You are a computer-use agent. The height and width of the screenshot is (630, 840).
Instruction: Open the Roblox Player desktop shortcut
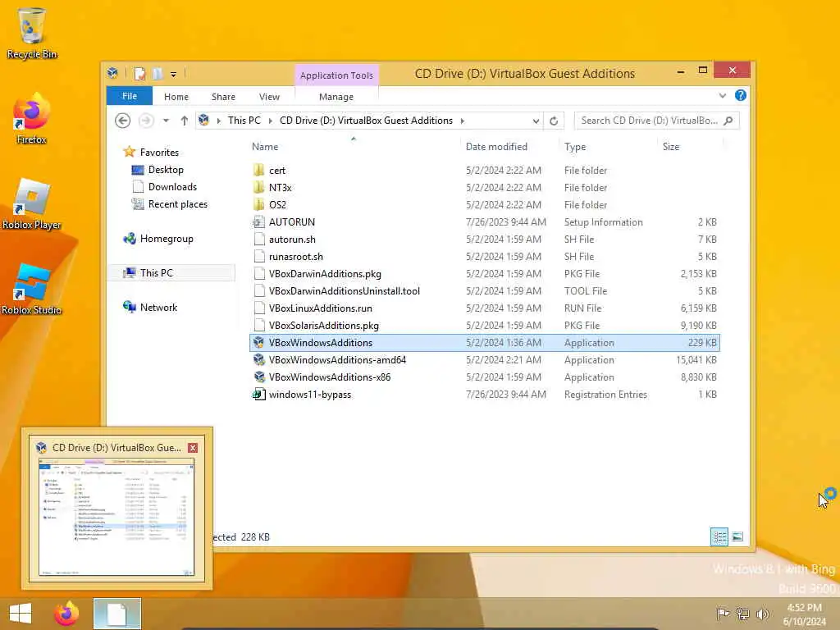coord(32,203)
